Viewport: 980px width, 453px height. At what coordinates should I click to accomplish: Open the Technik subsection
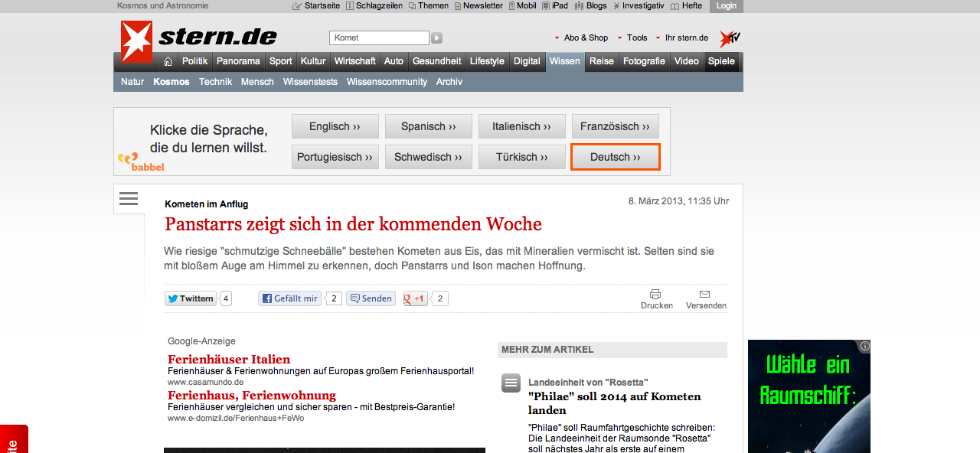215,82
